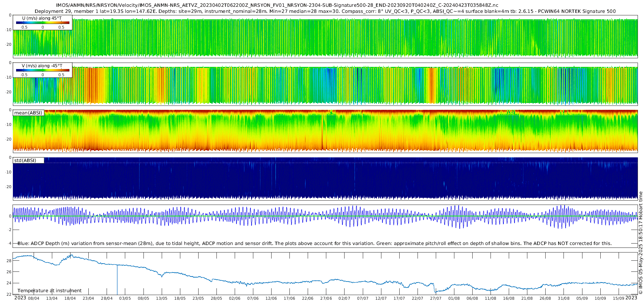
Task: Click the U velocity colorbar
Action: pos(43,23)
